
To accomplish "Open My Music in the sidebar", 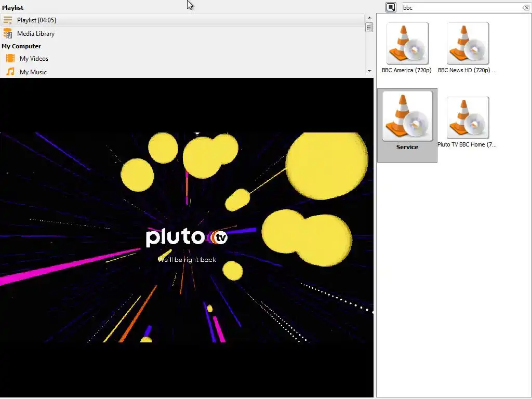I will (182, 72).
